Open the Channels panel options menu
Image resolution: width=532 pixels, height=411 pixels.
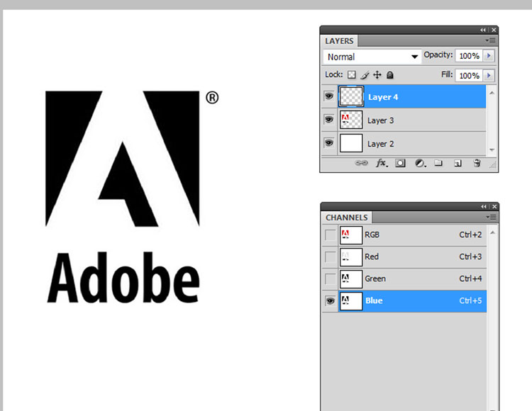[492, 217]
